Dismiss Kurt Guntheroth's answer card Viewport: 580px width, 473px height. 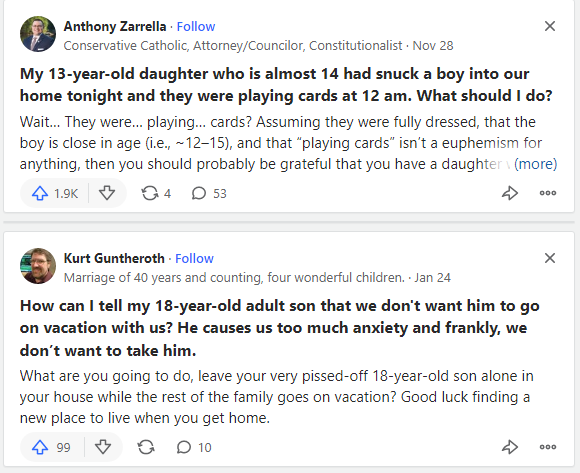point(550,258)
